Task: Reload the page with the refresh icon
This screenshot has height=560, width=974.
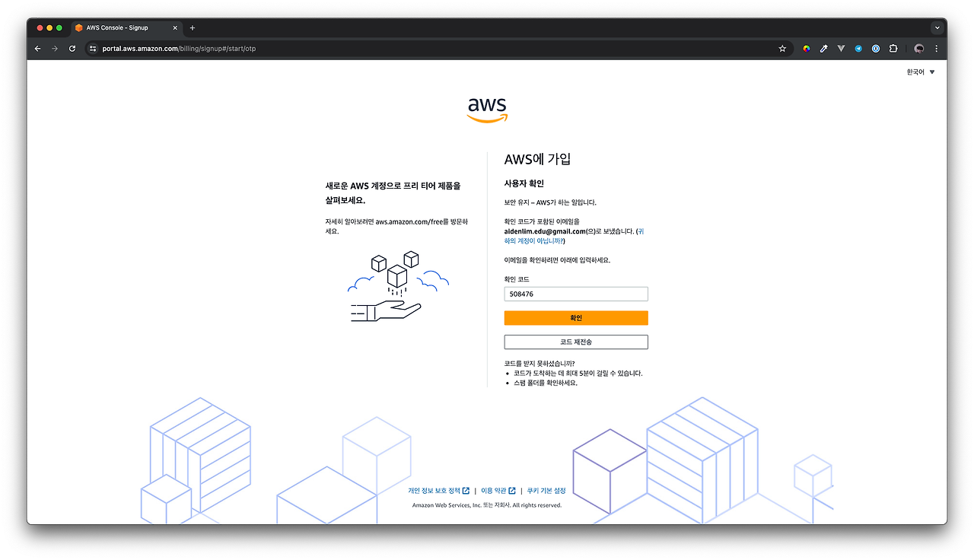Action: pos(72,49)
